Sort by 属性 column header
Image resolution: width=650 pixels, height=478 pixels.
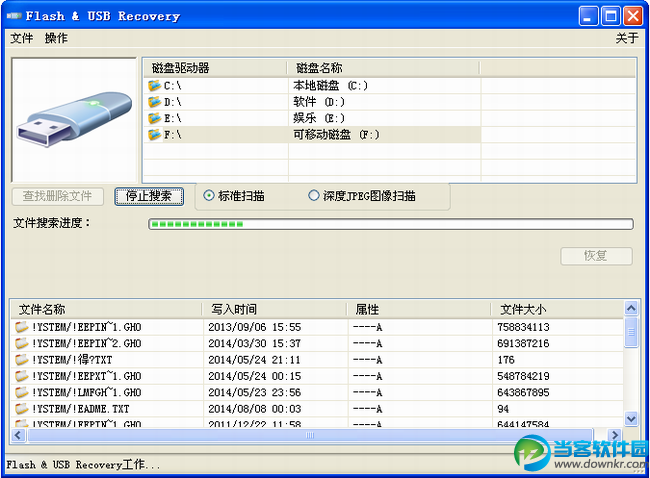coord(419,309)
